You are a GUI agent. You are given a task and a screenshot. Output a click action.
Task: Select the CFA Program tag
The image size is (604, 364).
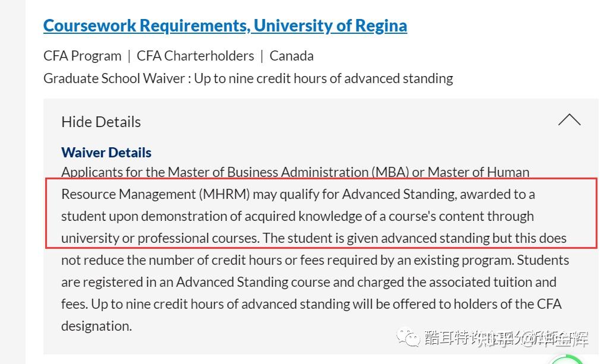click(82, 56)
